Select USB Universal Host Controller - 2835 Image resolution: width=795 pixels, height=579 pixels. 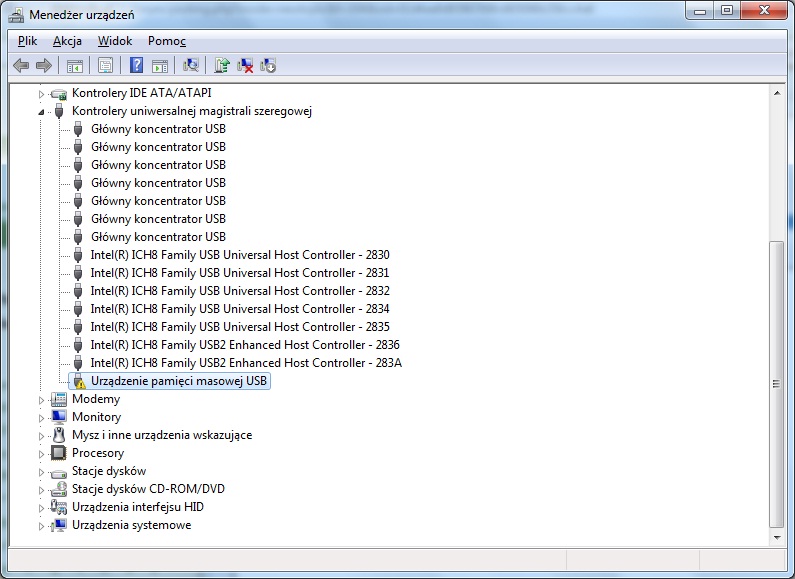point(240,327)
